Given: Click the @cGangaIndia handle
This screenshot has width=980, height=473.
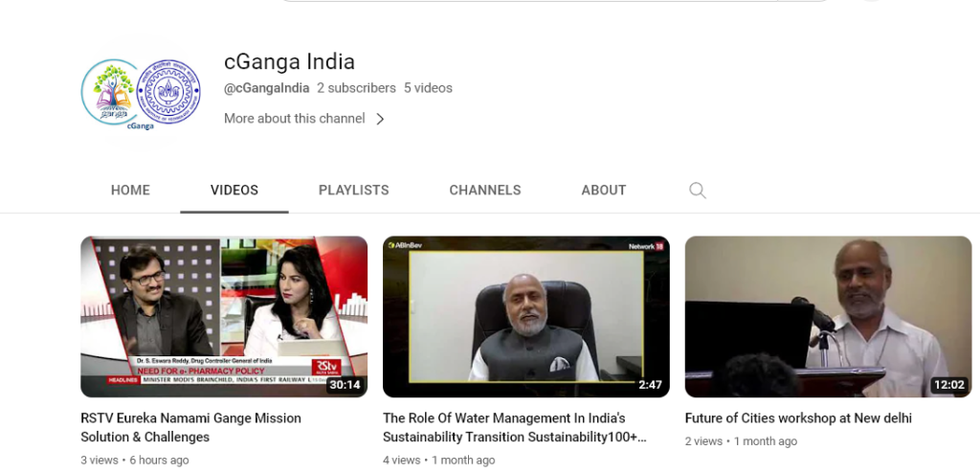Looking at the screenshot, I should (266, 88).
